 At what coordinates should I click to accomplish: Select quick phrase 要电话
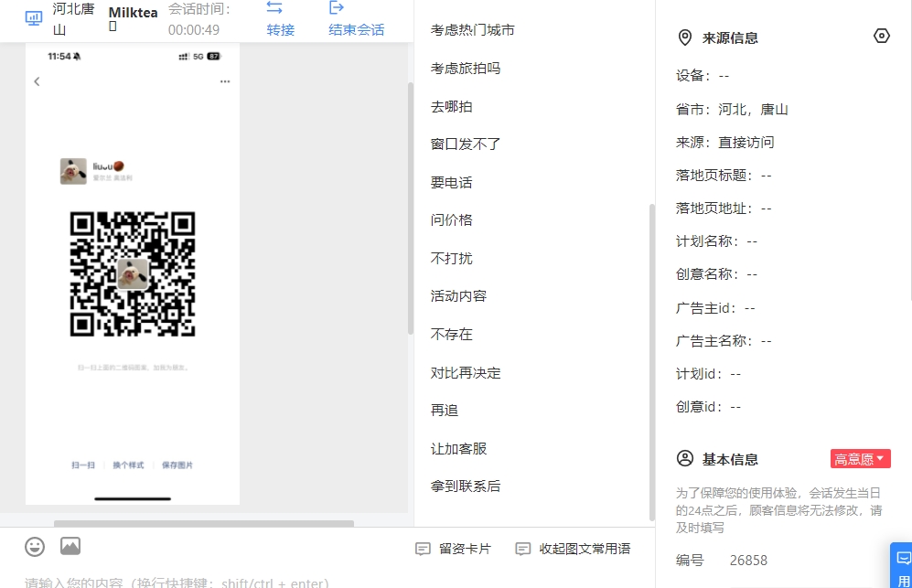coord(451,183)
